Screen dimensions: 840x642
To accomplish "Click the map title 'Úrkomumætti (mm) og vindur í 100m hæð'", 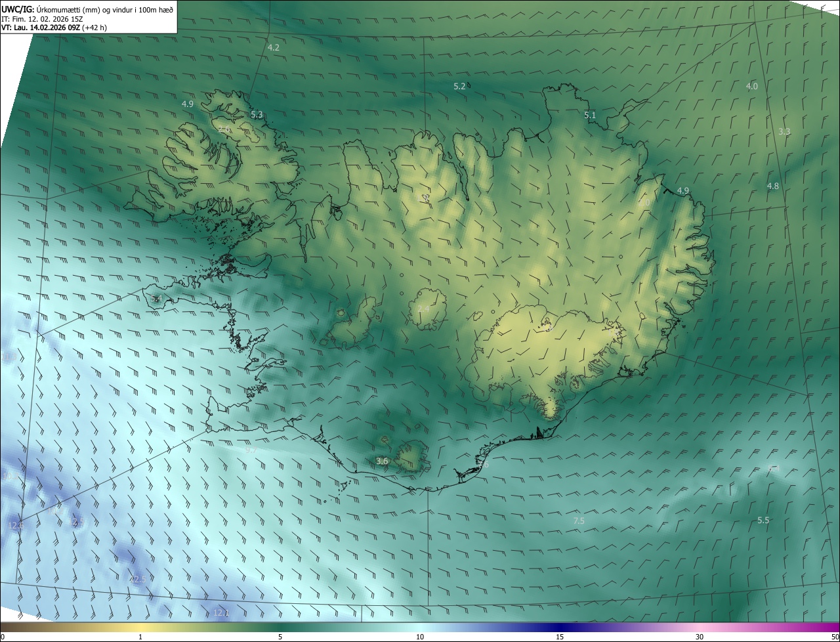I will [105, 9].
